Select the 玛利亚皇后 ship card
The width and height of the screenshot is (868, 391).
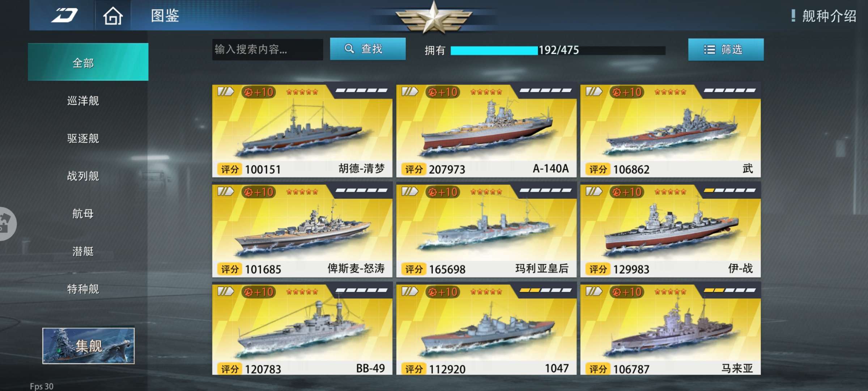click(x=486, y=231)
